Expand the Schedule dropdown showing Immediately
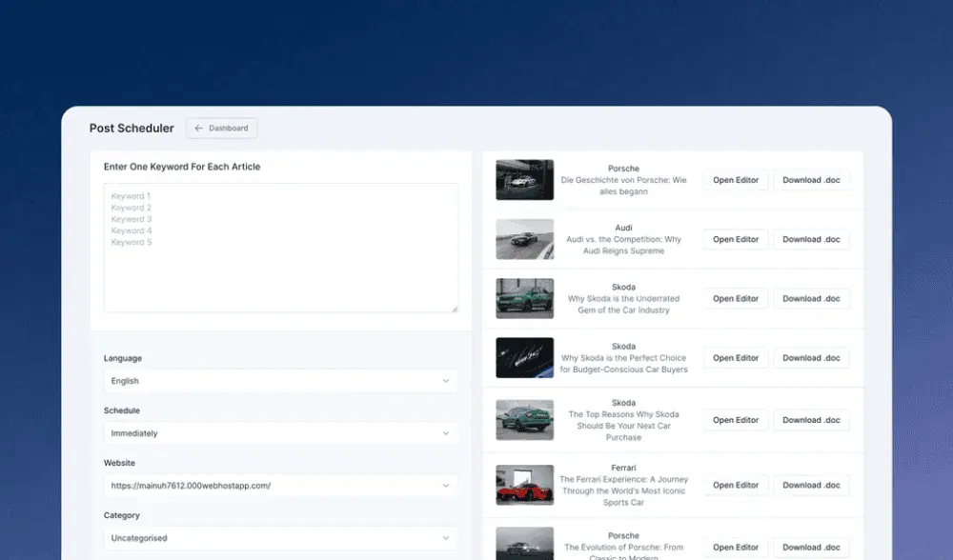The image size is (953, 560). tap(280, 433)
